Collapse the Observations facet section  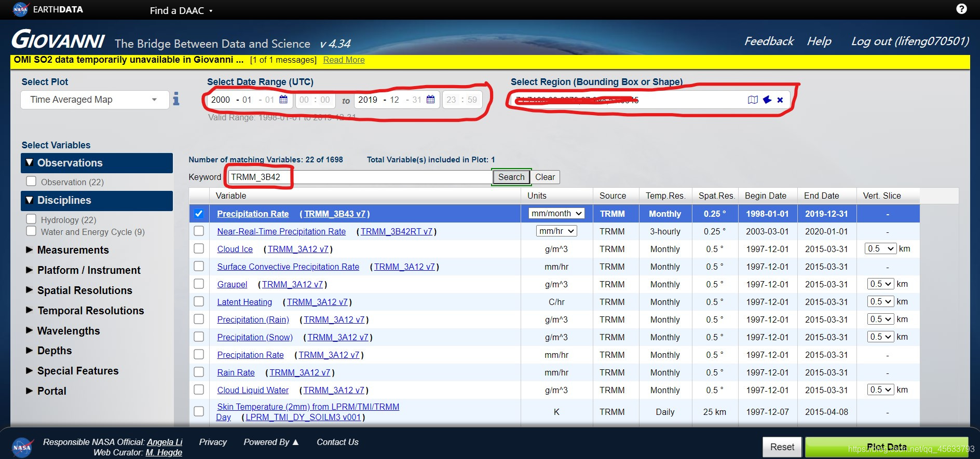pyautogui.click(x=97, y=163)
